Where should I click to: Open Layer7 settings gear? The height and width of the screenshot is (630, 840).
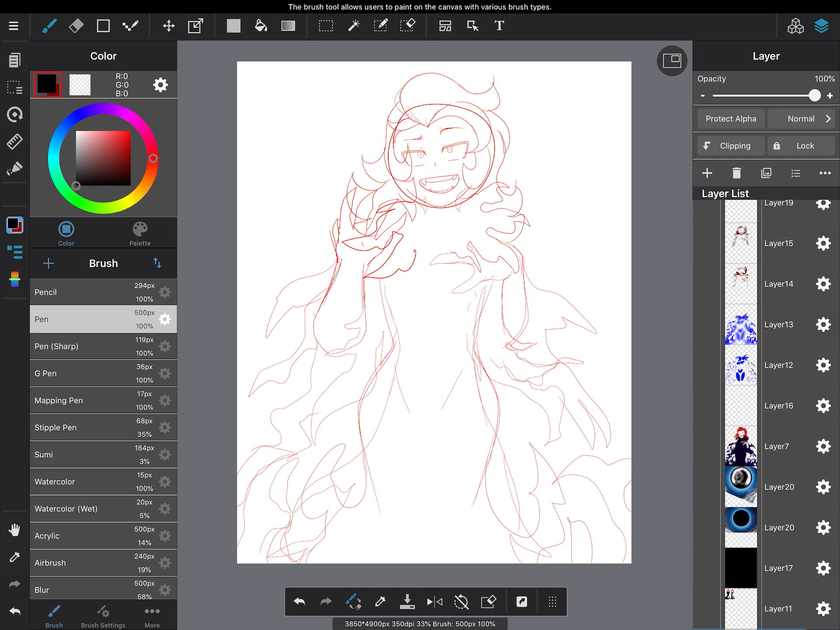pyautogui.click(x=823, y=446)
